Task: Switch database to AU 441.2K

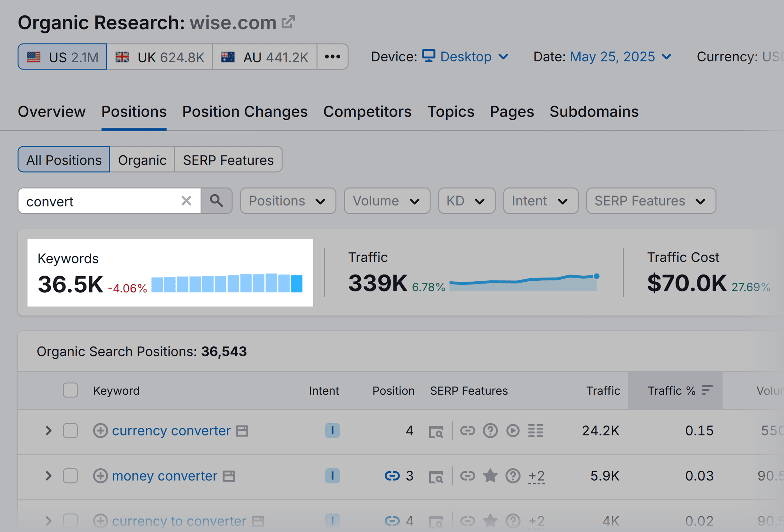Action: [265, 57]
